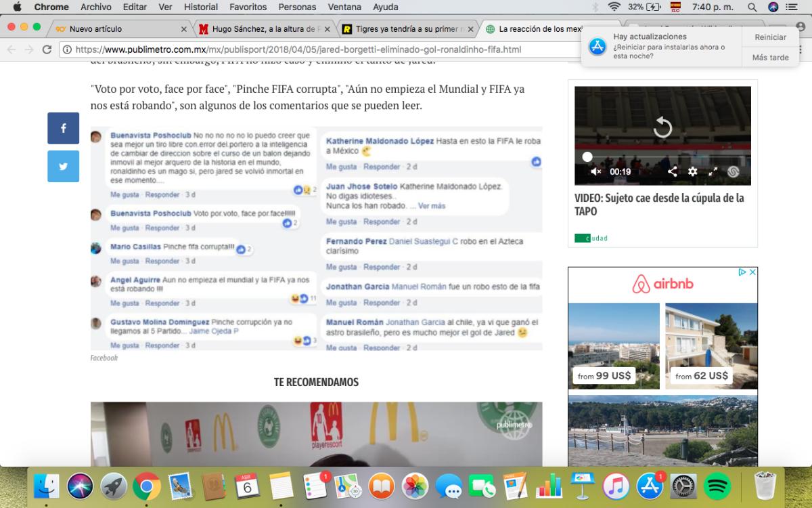Image resolution: width=812 pixels, height=508 pixels.
Task: Open Airbnb listing priced 99 US$
Action: click(x=614, y=345)
